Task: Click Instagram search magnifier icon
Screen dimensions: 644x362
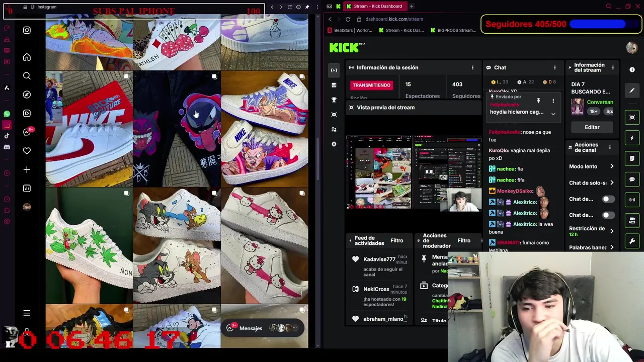Action: pos(27,76)
